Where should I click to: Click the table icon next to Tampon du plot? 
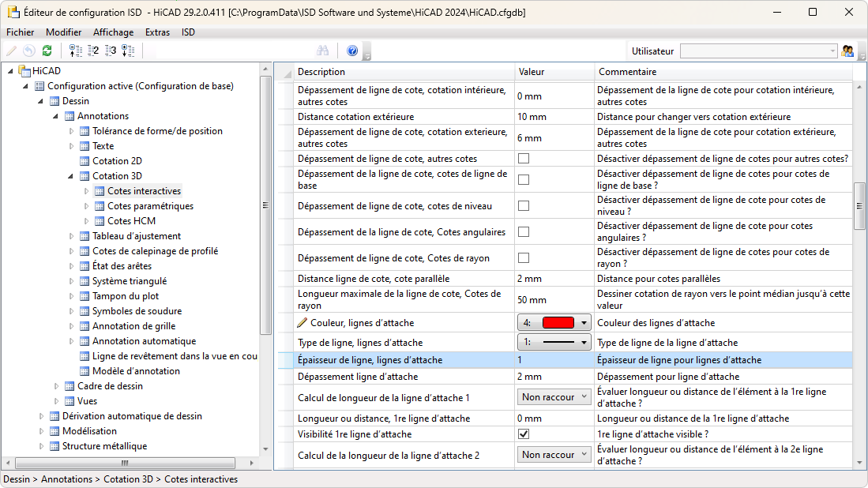85,296
